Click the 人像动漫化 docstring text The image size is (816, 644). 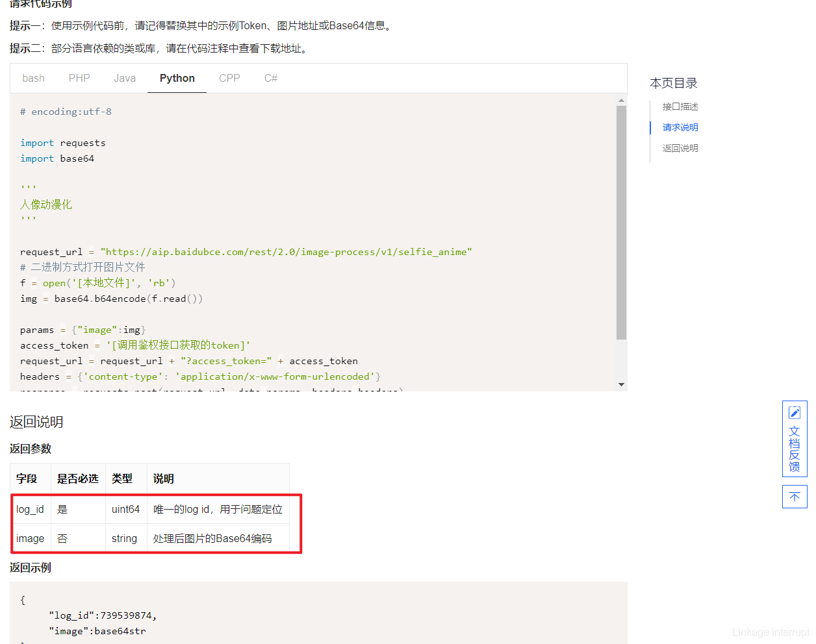pos(45,204)
